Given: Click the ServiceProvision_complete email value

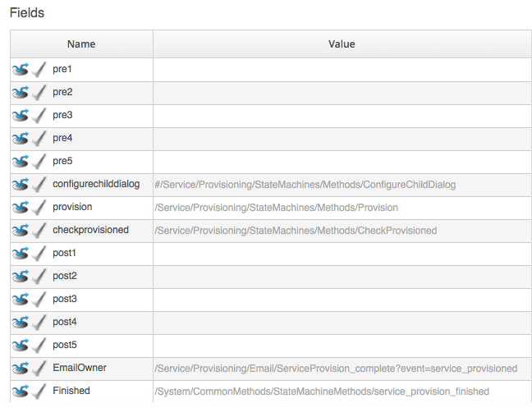Looking at the screenshot, I should [337, 369].
